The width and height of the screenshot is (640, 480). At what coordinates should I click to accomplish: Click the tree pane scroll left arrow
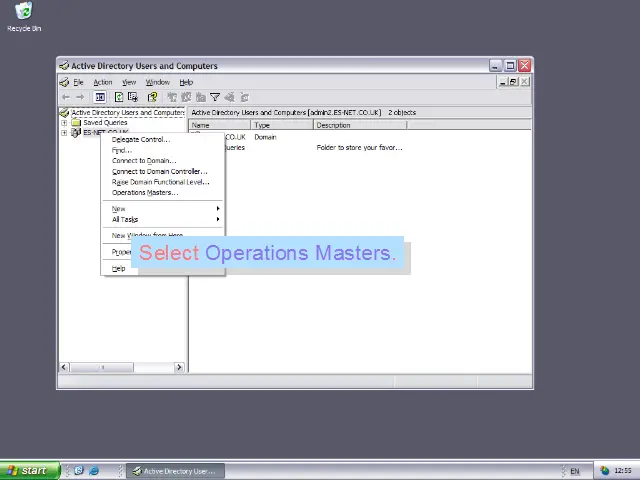(x=64, y=367)
